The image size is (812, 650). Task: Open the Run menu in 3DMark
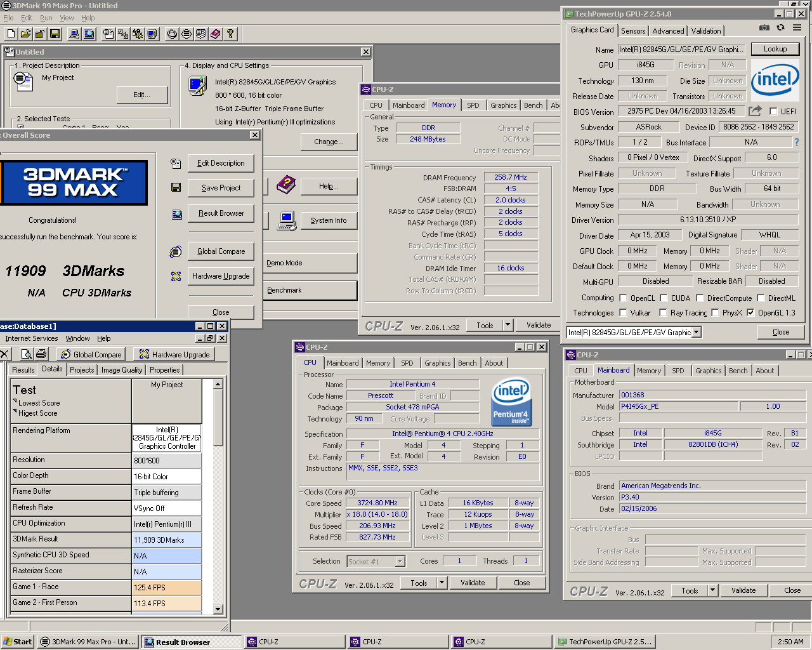tap(46, 18)
